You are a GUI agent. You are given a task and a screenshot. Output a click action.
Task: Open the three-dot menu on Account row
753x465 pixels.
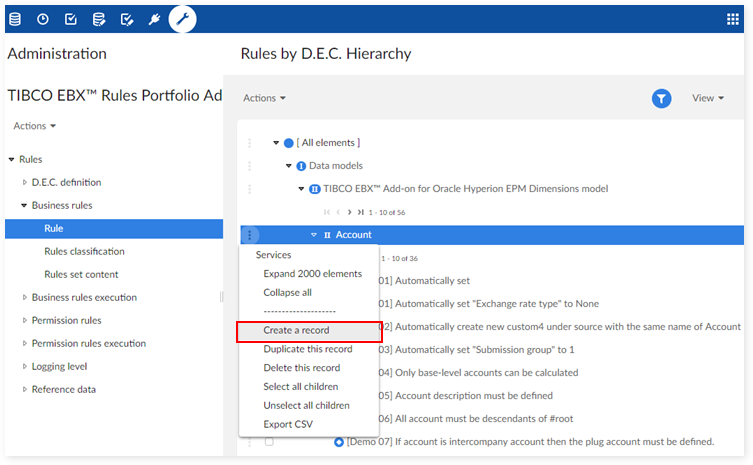coord(250,235)
